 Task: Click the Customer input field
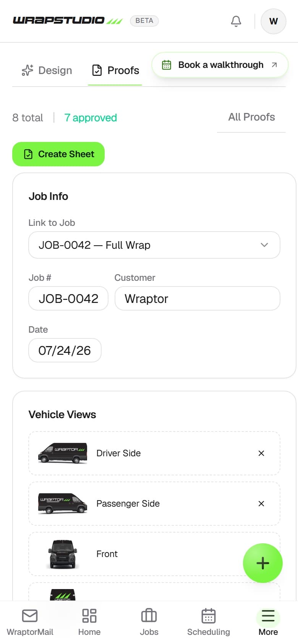(x=198, y=298)
